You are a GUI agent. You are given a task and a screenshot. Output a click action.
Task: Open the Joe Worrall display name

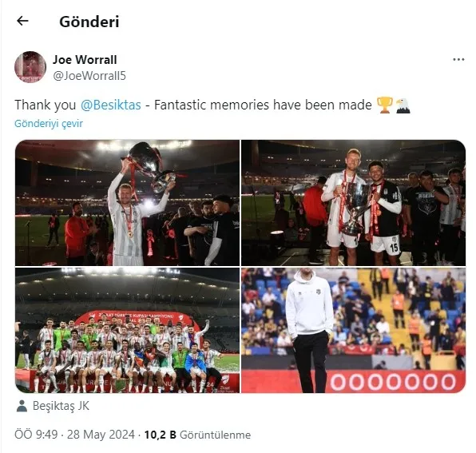tap(85, 59)
